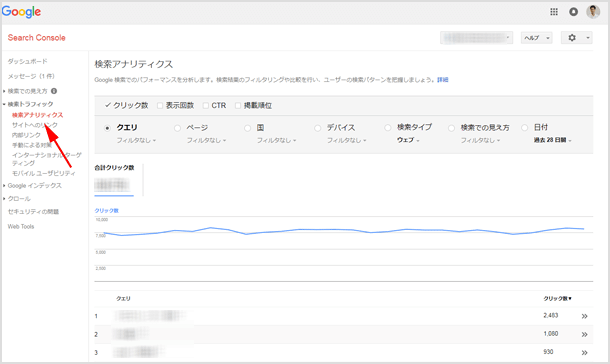The width and height of the screenshot is (610, 364).
Task: Open the Google apps grid
Action: (554, 12)
